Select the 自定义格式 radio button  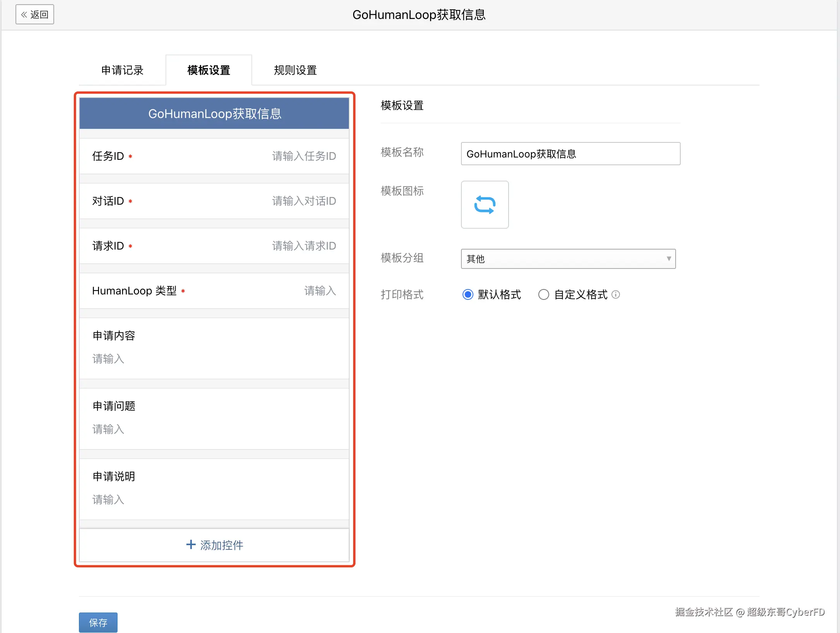point(543,295)
